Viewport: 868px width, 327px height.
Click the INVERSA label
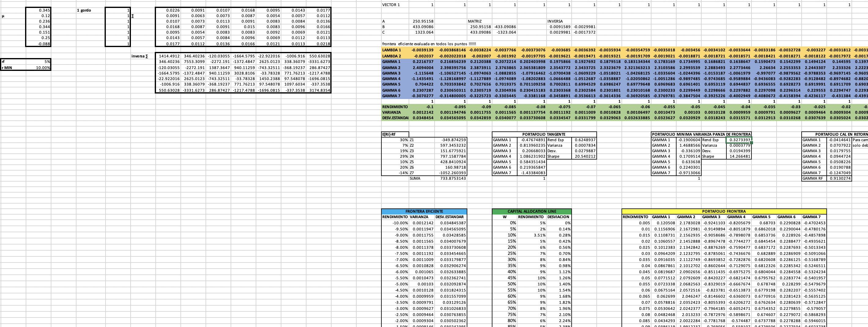coord(559,21)
